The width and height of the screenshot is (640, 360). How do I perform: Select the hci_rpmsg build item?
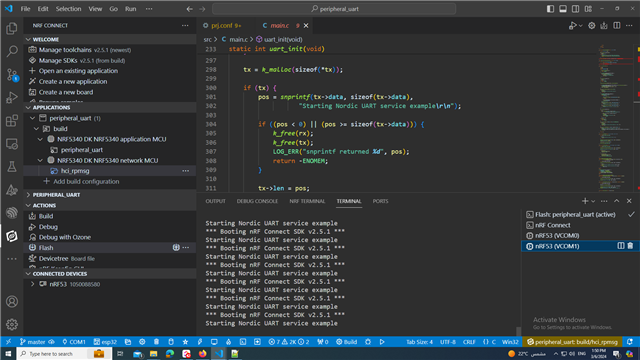point(75,171)
